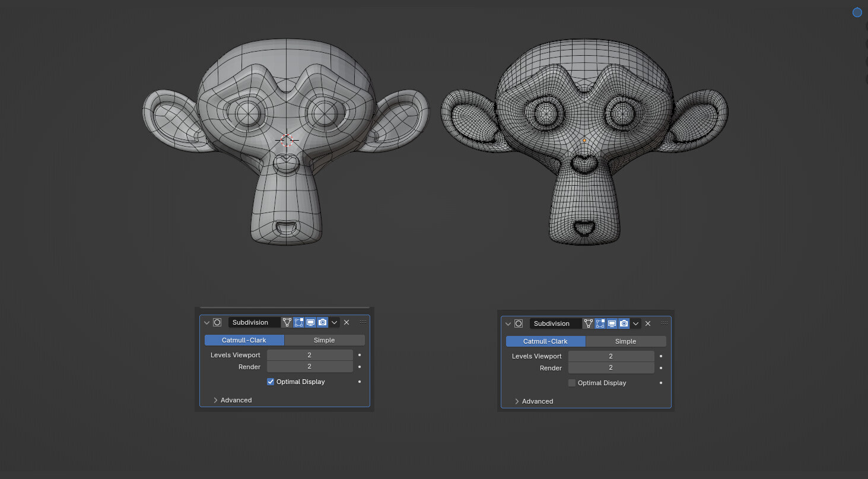
Task: Switch right modifier to Simple subdivision
Action: pyautogui.click(x=625, y=341)
